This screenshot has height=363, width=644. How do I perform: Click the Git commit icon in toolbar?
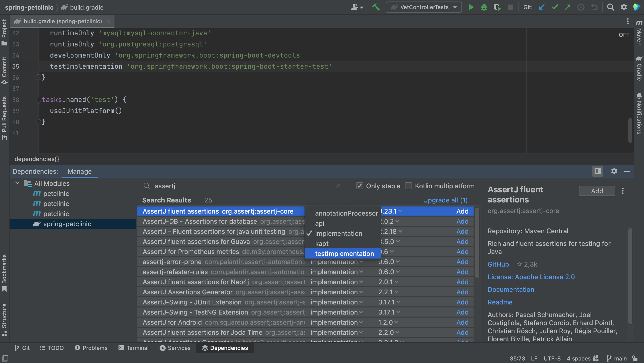coord(556,8)
